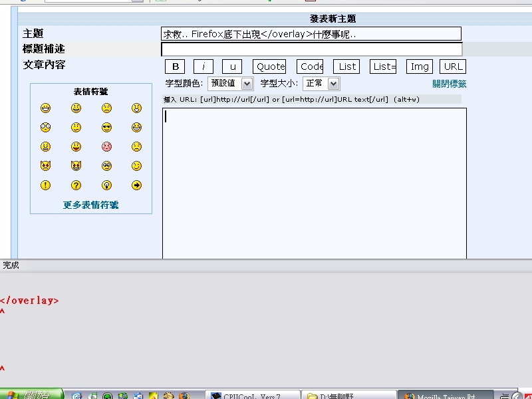Insert the winking face emoticon
The height and width of the screenshot is (399, 532).
pos(136,166)
